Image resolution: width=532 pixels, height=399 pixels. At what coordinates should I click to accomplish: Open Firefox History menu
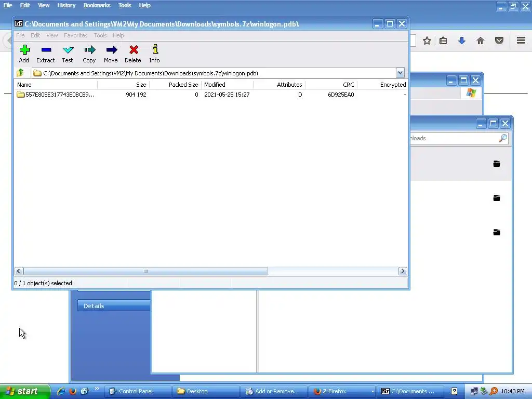pyautogui.click(x=66, y=5)
